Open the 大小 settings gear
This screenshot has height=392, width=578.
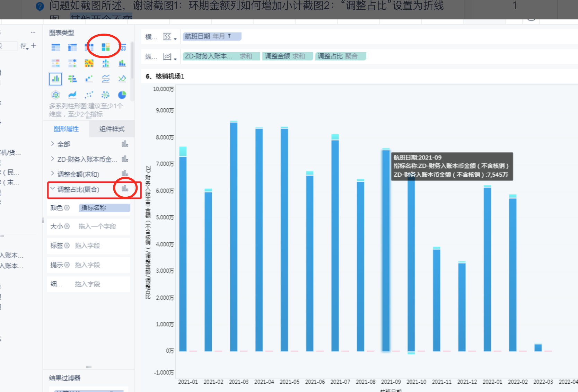click(67, 226)
